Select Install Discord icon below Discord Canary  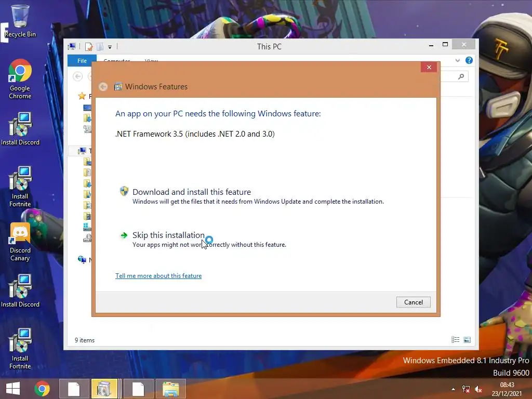20,291
